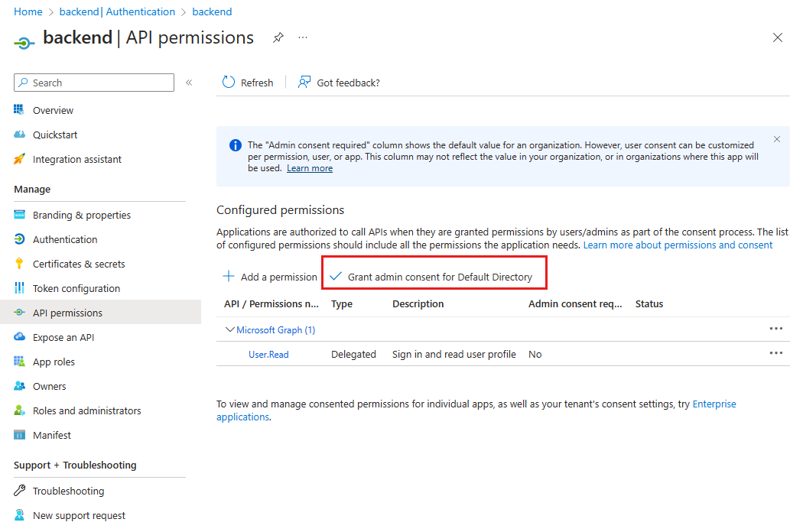This screenshot has height=532, width=803.
Task: Select Token configuration in the sidebar
Action: pyautogui.click(x=76, y=287)
